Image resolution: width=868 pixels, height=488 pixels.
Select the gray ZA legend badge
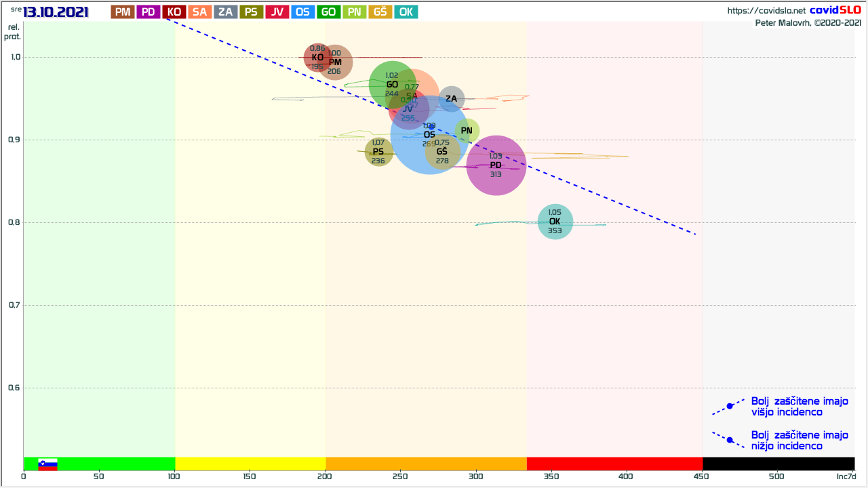pos(225,12)
